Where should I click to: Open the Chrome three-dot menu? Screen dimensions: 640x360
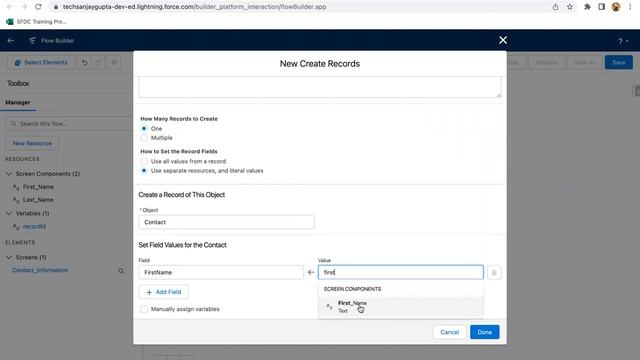[631, 7]
